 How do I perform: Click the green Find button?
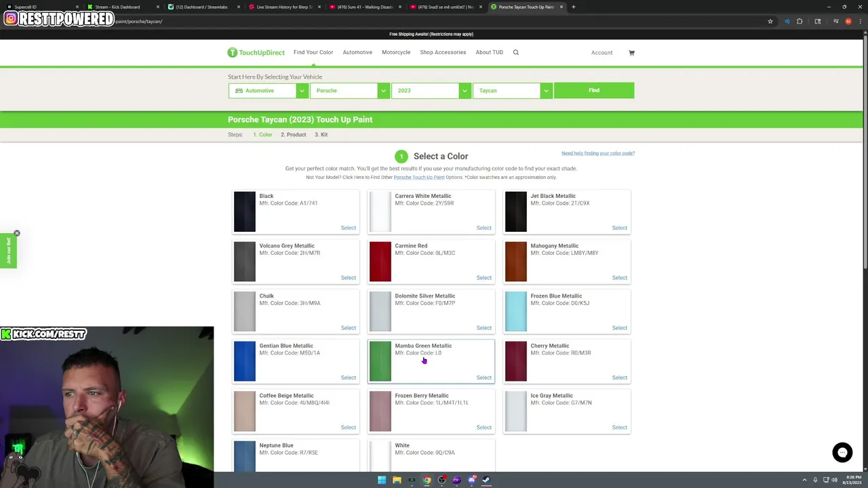(594, 90)
